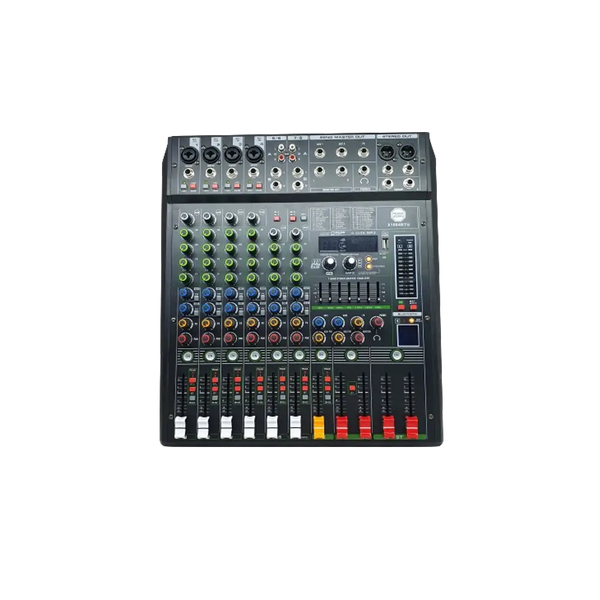
Task: Click the channel 2 quarter-inch line input jack
Action: [210, 173]
